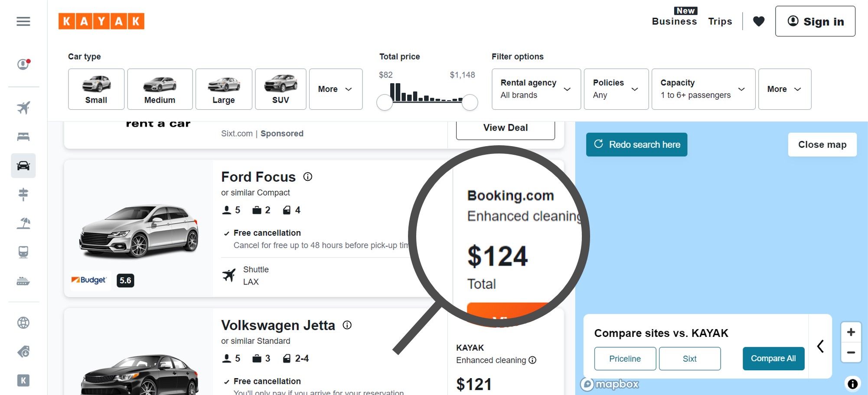Click the map zoom in button
This screenshot has height=395, width=868.
tap(851, 332)
